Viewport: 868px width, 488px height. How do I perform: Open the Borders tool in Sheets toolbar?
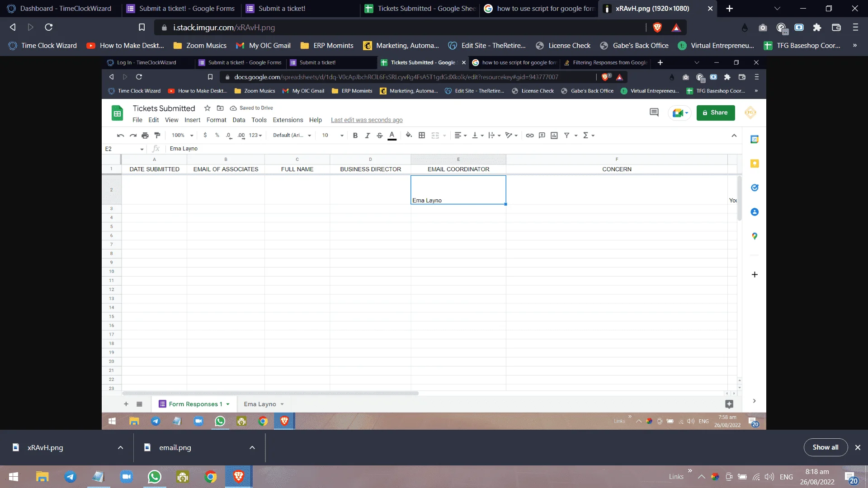(422, 136)
